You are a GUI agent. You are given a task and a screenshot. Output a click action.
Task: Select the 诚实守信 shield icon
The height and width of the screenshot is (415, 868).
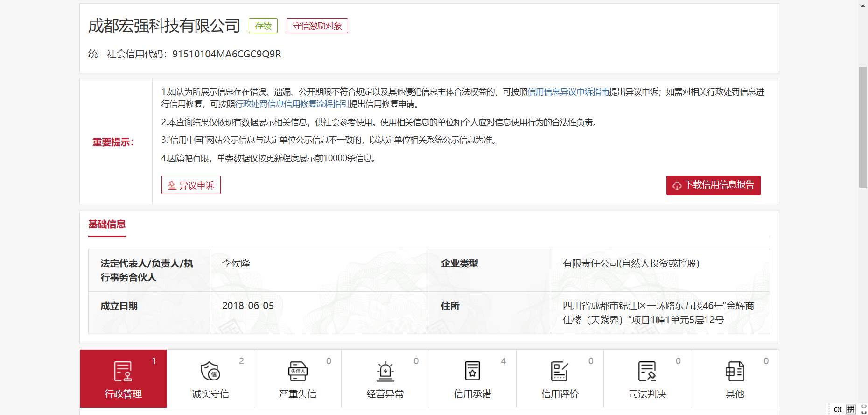click(210, 372)
